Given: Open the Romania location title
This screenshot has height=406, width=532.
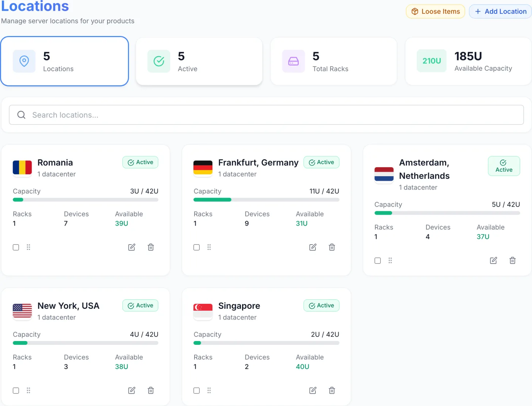Looking at the screenshot, I should click(55, 163).
